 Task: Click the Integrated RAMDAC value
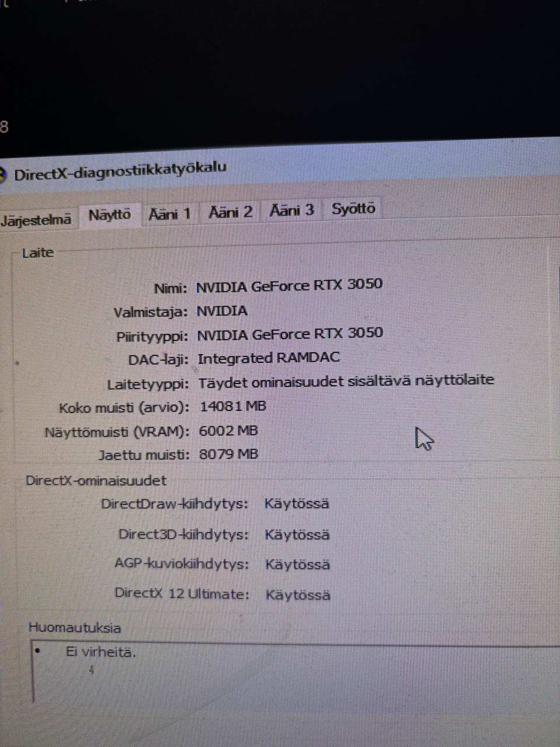(268, 358)
